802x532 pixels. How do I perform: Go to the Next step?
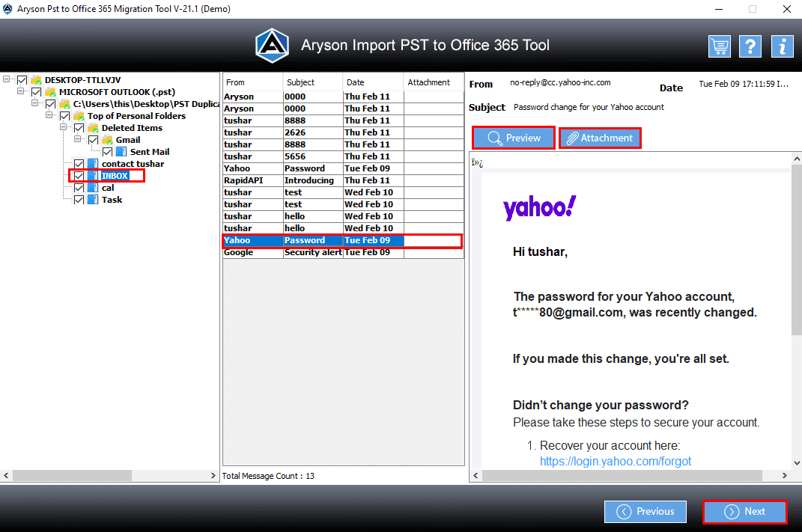click(x=744, y=512)
